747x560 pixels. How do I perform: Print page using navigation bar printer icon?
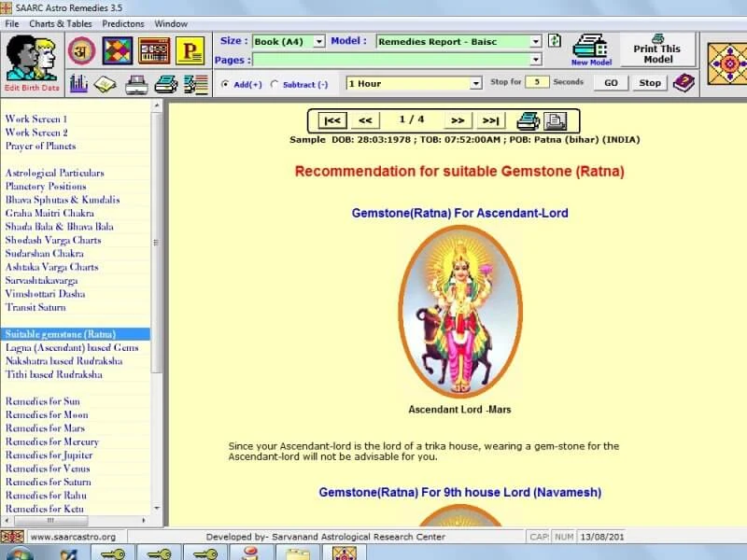click(x=528, y=121)
